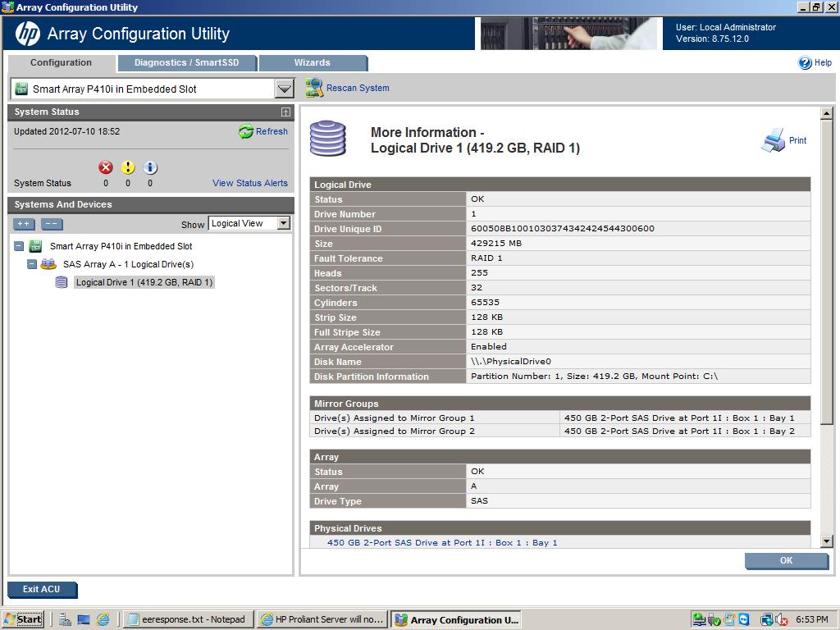Click the Version: 8.75.12.0 text

712,39
